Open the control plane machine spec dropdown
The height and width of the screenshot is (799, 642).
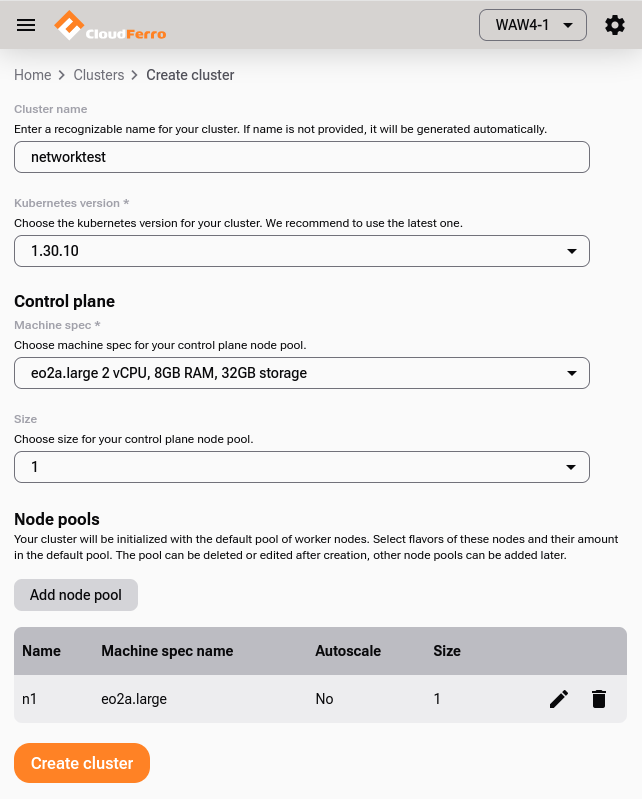[302, 373]
